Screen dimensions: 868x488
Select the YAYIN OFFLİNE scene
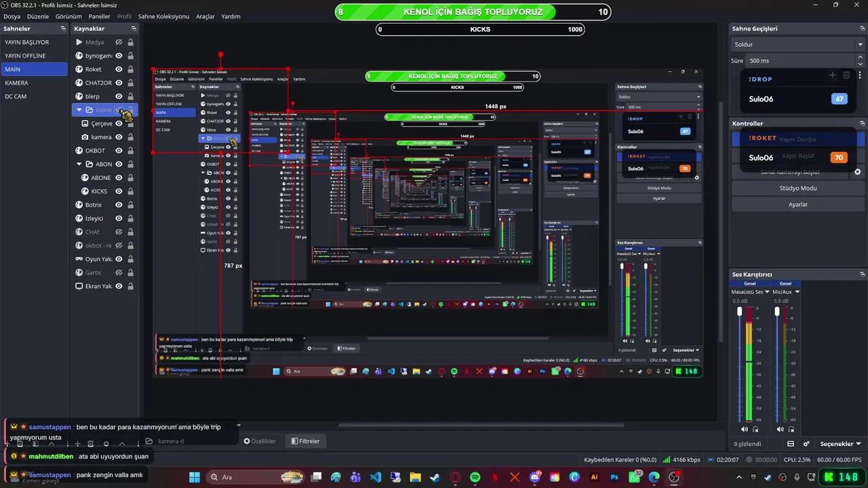click(x=35, y=56)
